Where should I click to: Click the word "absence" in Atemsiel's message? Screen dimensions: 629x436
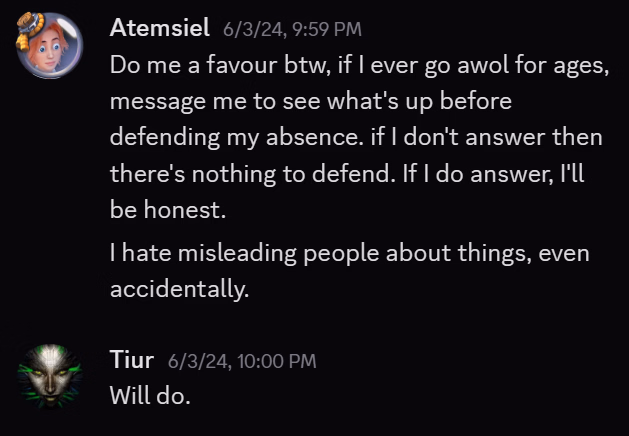312,137
